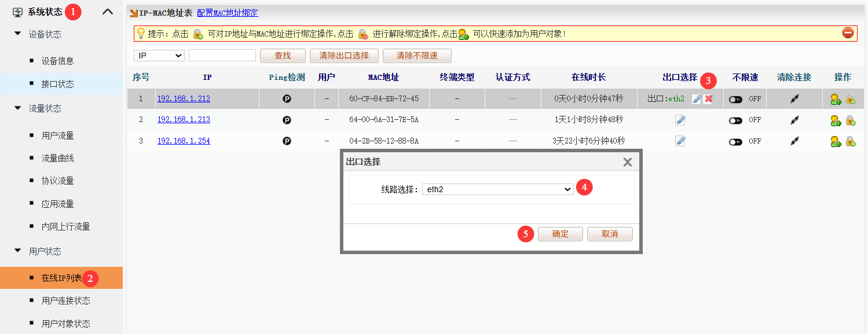Screen dimensions: 868x334
Task: Click MAC cell 64-00-6A-31-7E-5A
Action: point(383,120)
